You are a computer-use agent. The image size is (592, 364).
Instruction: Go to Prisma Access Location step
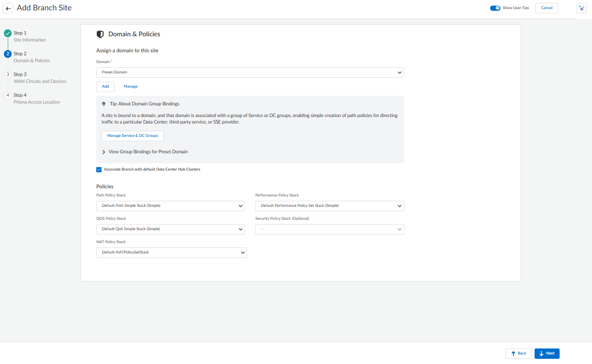point(37,102)
